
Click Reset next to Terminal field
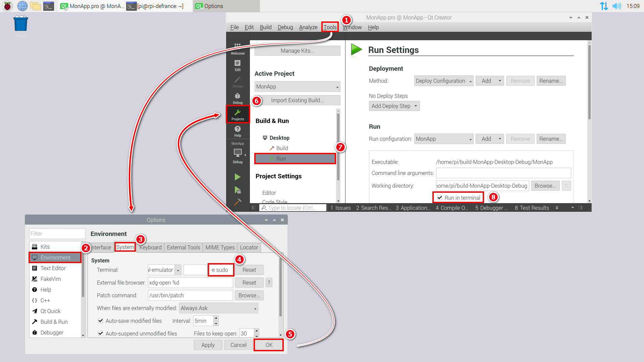click(249, 270)
